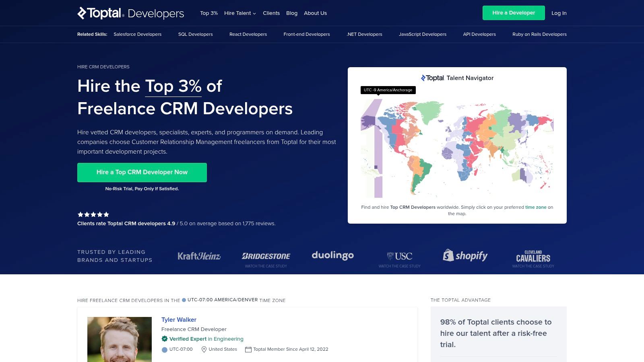Viewport: 644px width, 362px height.
Task: Click the calendar icon next to Toptal Member date
Action: (x=248, y=349)
